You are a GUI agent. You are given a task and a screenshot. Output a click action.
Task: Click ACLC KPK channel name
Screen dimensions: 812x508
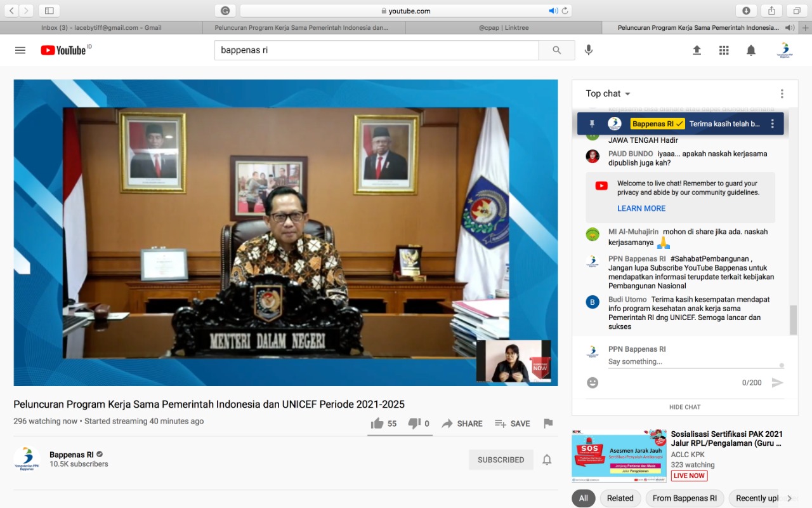coord(688,455)
